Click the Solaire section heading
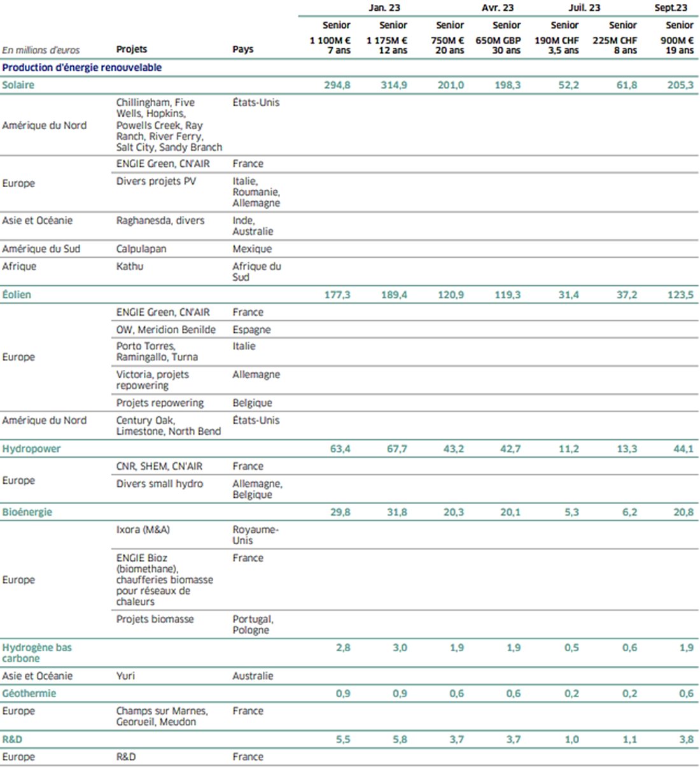 pos(18,85)
